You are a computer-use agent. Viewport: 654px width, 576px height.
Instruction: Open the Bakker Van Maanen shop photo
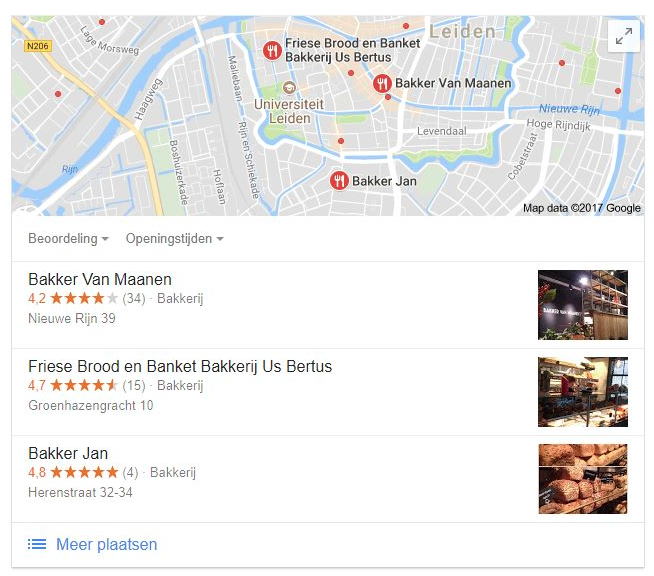[583, 305]
